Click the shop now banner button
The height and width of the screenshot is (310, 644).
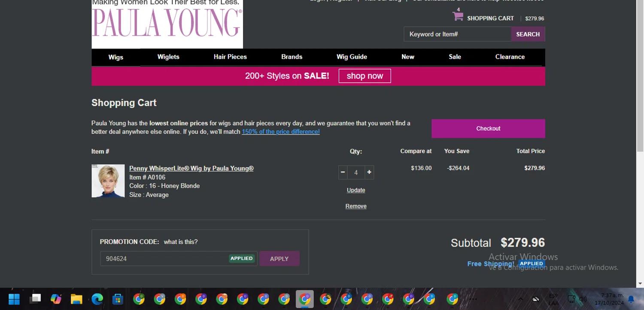point(365,76)
